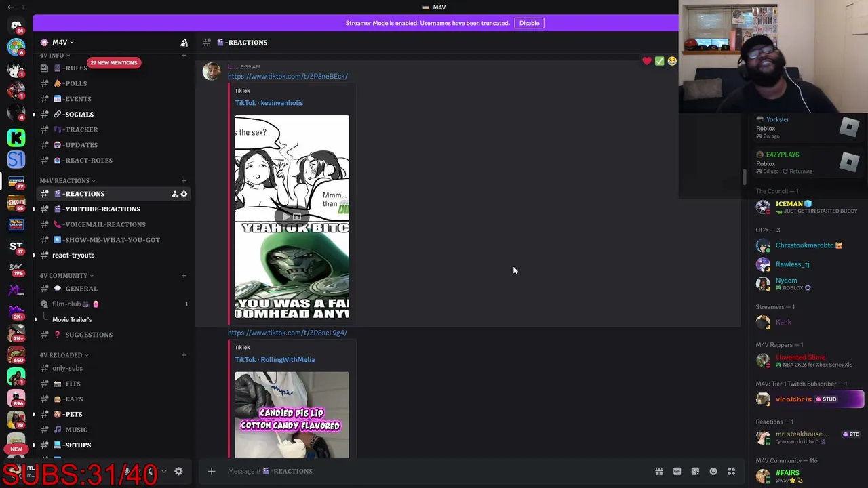This screenshot has width=868, height=488.
Task: Open the POLLS channel
Action: click(x=113, y=83)
